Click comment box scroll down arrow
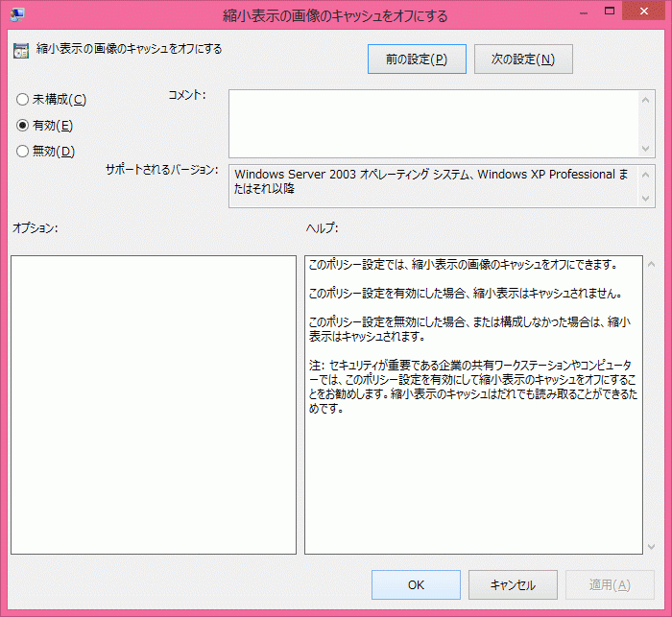The image size is (672, 617). [x=646, y=148]
